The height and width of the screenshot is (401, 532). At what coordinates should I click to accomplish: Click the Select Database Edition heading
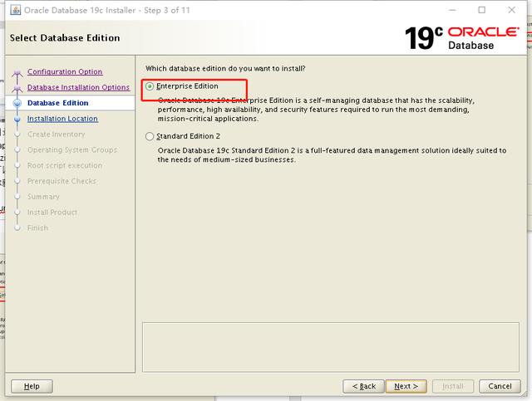pos(65,38)
